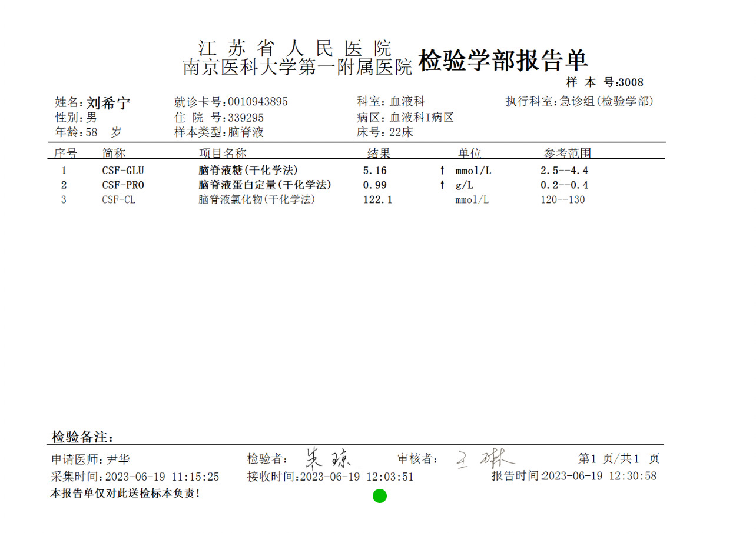Select the card number 0010943895
This screenshot has height=533, width=756.
pyautogui.click(x=258, y=102)
